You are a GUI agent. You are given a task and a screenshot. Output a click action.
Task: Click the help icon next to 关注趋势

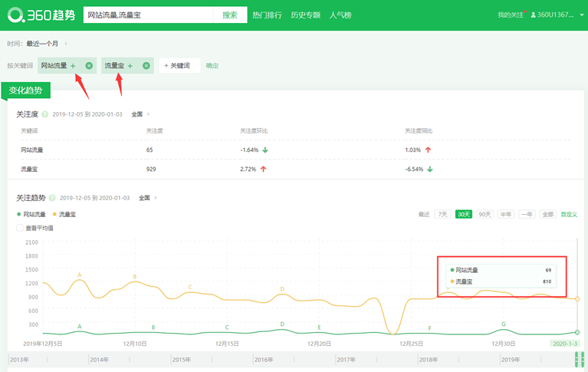(x=52, y=198)
